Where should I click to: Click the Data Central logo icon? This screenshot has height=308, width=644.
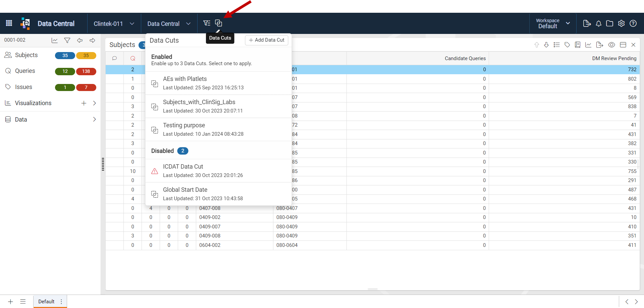(25, 23)
